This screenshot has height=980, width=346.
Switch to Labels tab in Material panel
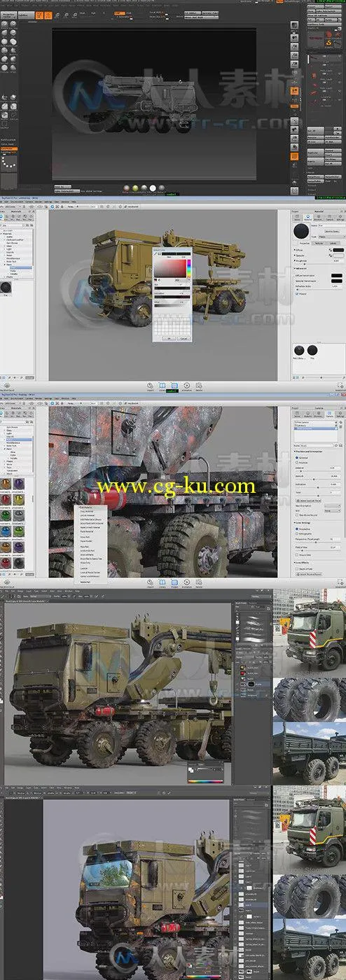click(333, 244)
